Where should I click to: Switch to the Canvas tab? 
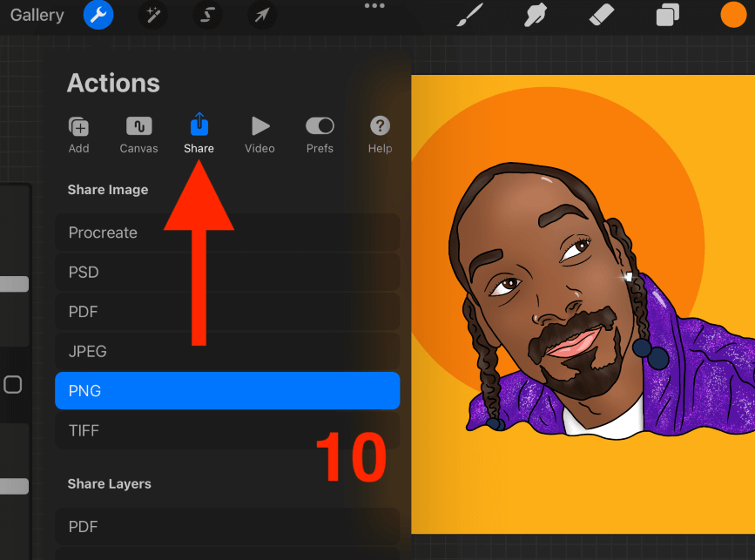(139, 135)
